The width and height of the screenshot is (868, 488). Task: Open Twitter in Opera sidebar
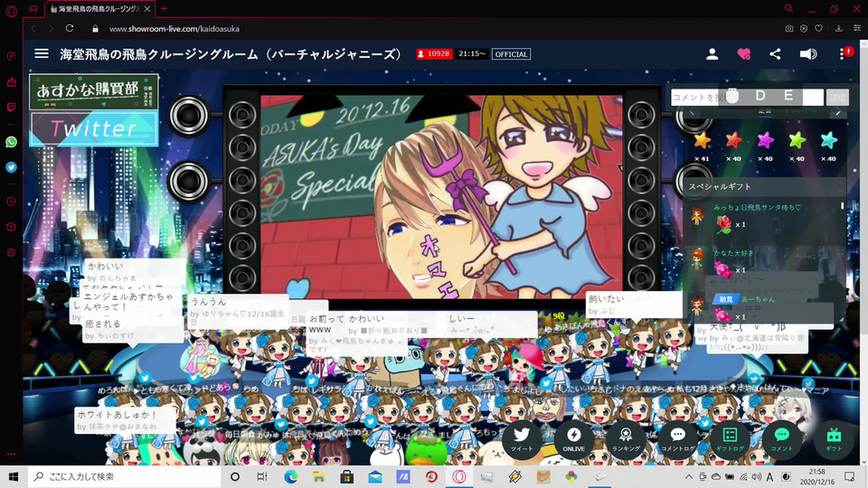coord(11,167)
